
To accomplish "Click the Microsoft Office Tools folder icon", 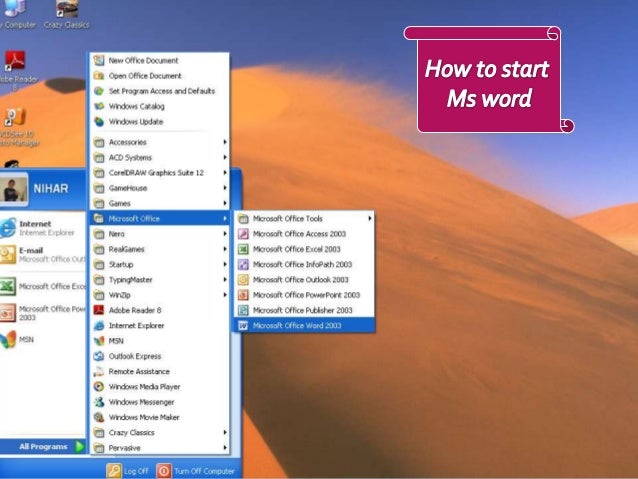I will tap(243, 219).
